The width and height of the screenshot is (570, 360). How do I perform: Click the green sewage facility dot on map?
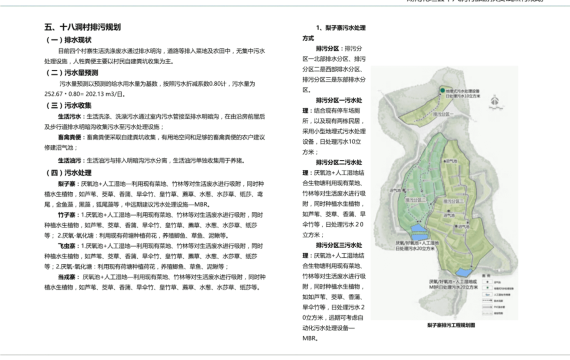click(x=442, y=90)
